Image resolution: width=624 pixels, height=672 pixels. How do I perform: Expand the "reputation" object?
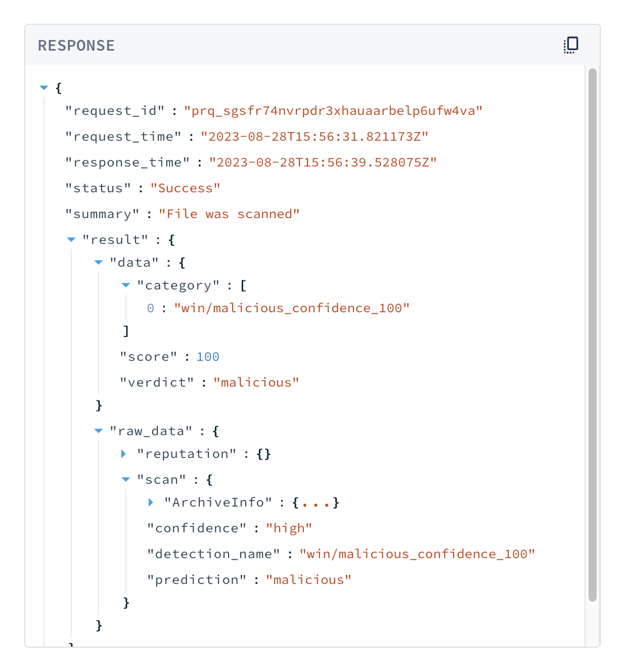[124, 454]
